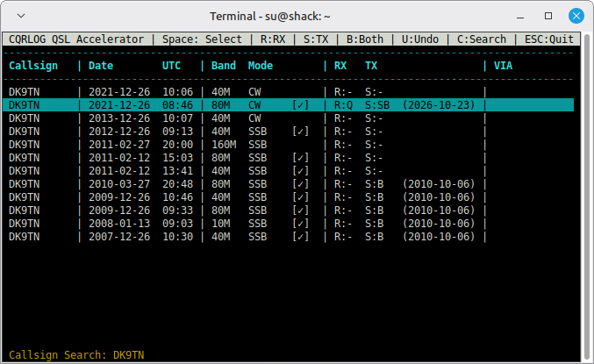594x364 pixels.
Task: Click the Mode column header
Action: [261, 66]
